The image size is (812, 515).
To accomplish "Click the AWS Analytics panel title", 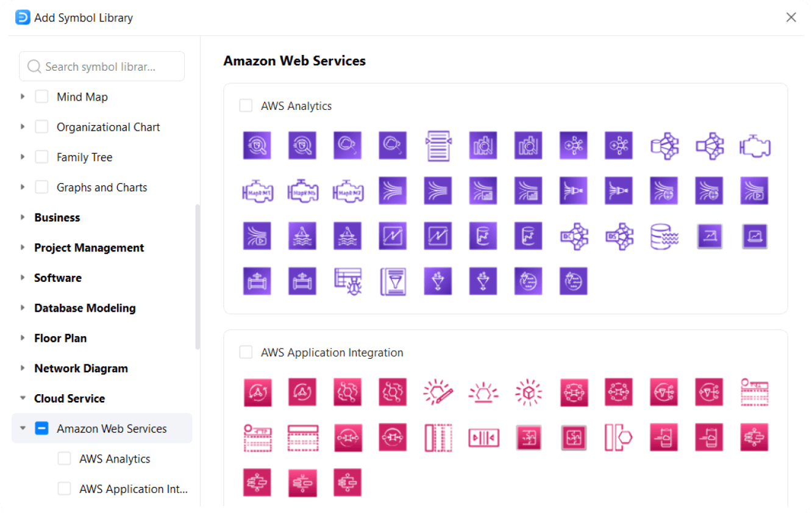I will pyautogui.click(x=296, y=106).
